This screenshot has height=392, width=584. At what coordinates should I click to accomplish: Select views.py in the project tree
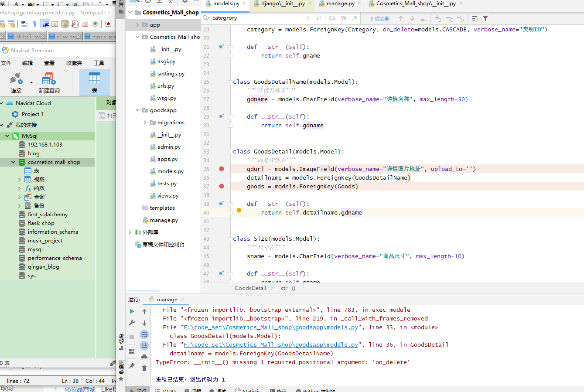(x=167, y=196)
